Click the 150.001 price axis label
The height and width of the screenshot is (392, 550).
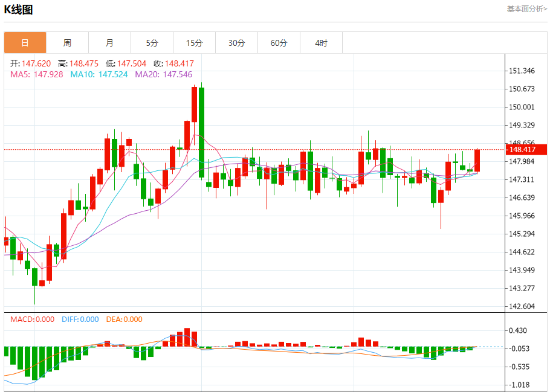point(522,107)
